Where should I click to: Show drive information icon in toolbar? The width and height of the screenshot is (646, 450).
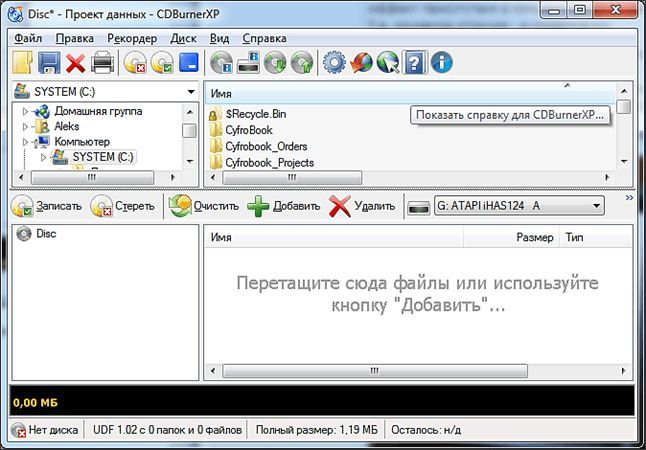248,63
